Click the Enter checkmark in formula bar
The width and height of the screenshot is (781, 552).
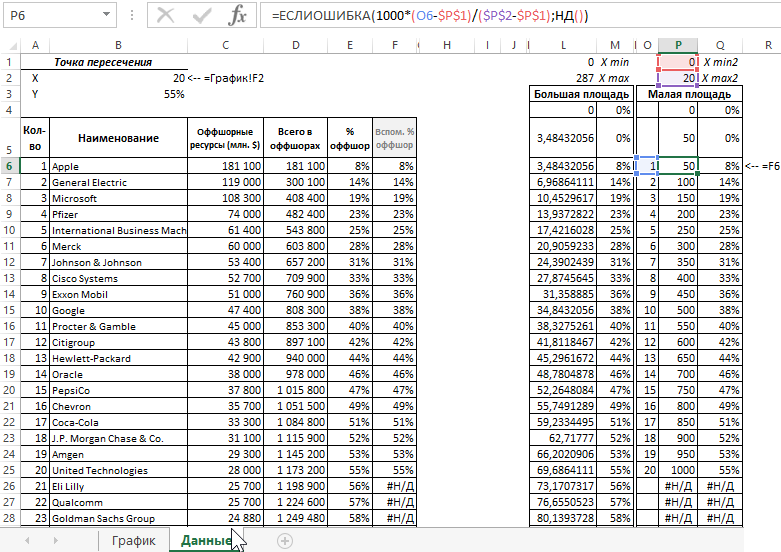202,17
